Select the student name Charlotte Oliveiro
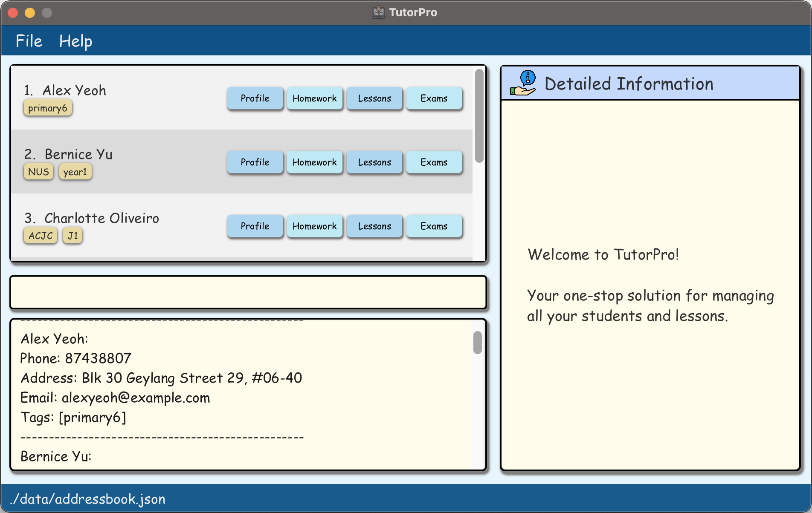 (x=101, y=218)
